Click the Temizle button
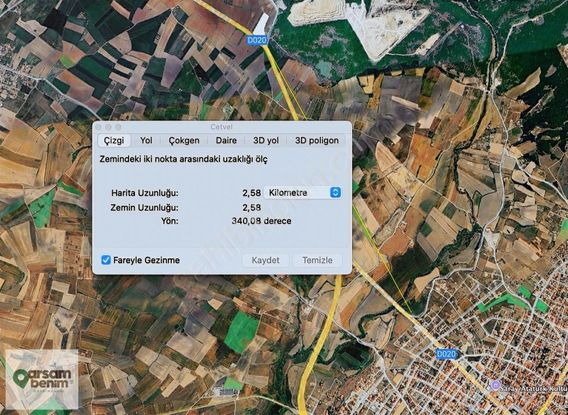568x415 pixels. (x=317, y=260)
